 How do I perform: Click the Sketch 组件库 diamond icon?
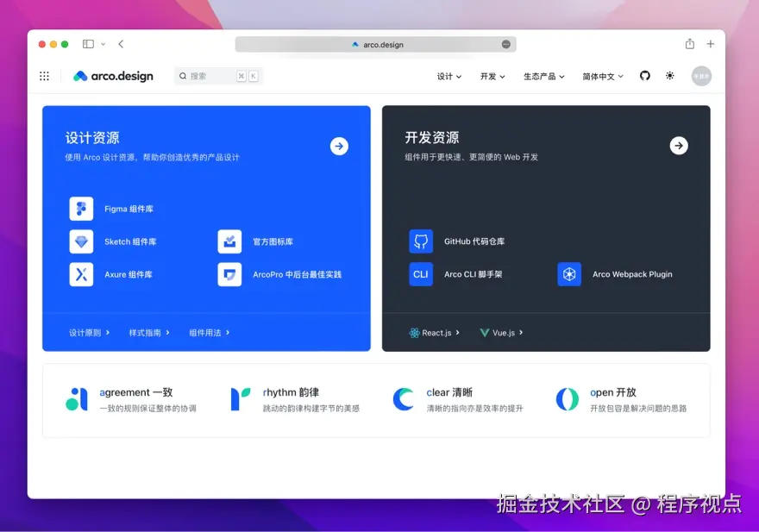point(81,241)
